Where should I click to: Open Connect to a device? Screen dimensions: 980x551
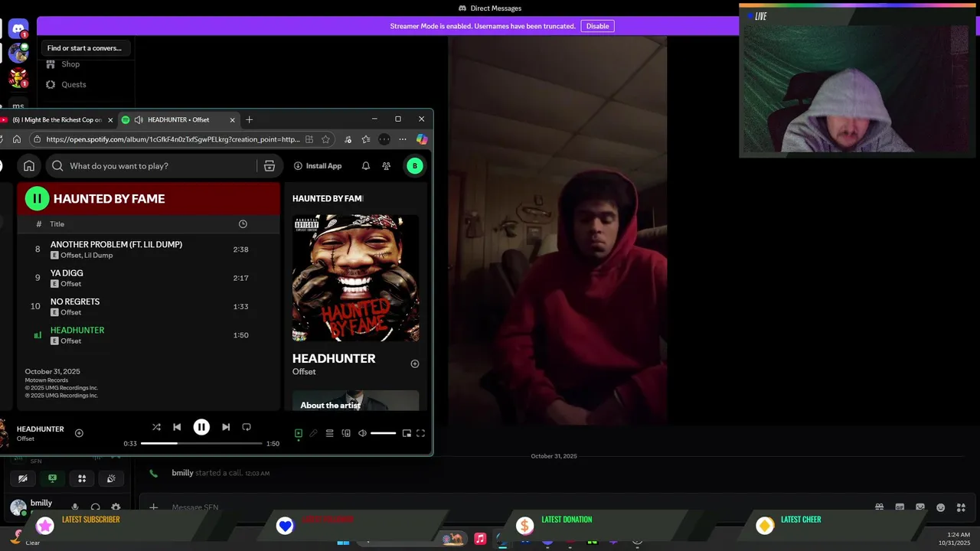coord(346,433)
